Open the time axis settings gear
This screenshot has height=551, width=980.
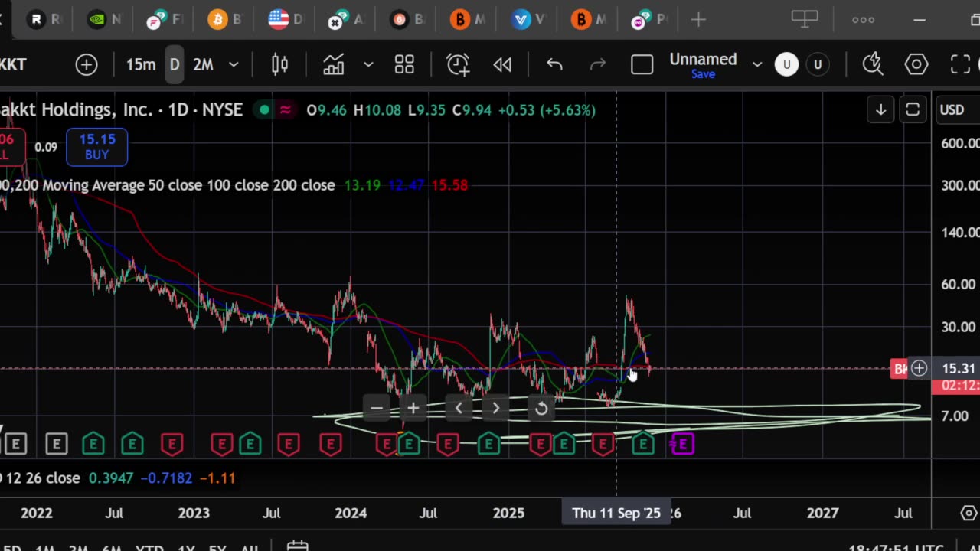(969, 513)
